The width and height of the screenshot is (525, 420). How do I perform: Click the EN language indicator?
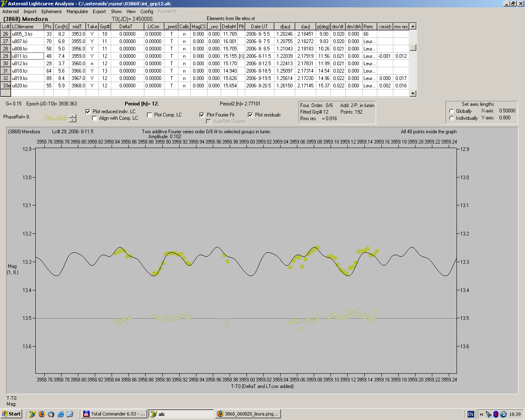[470, 414]
